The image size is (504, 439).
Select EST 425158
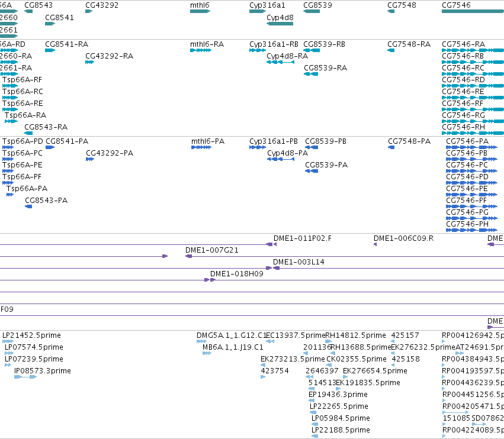pyautogui.click(x=405, y=359)
